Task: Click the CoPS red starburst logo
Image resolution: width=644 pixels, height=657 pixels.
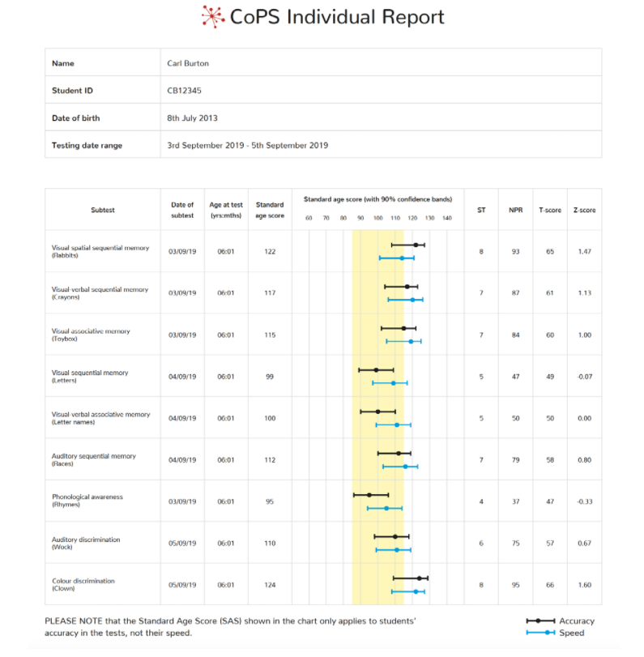Action: pyautogui.click(x=213, y=17)
